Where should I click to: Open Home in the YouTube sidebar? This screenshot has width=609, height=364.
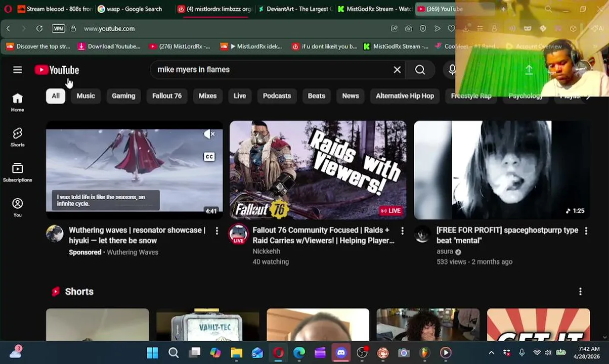coord(18,102)
